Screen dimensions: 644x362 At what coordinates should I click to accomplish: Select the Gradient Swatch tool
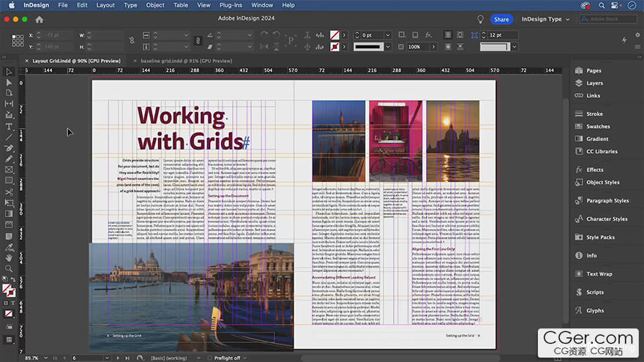[x=9, y=214]
